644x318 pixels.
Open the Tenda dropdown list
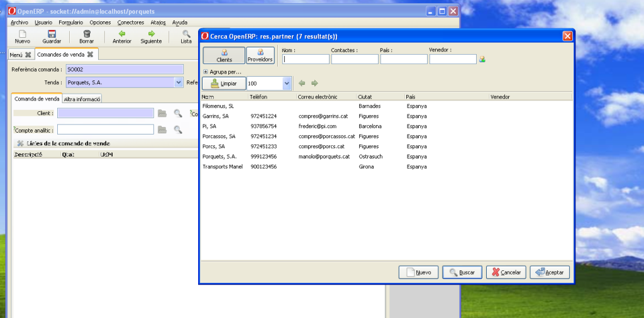coord(178,82)
